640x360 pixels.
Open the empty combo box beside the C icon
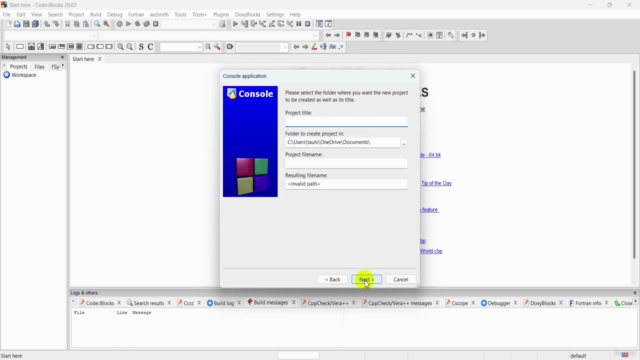[181, 47]
